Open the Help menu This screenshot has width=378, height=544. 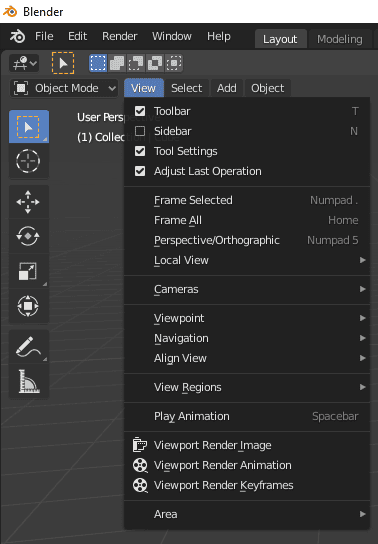(219, 36)
